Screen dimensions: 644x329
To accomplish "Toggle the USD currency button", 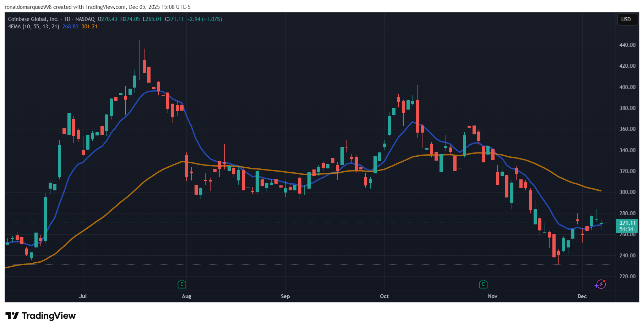I will point(627,19).
